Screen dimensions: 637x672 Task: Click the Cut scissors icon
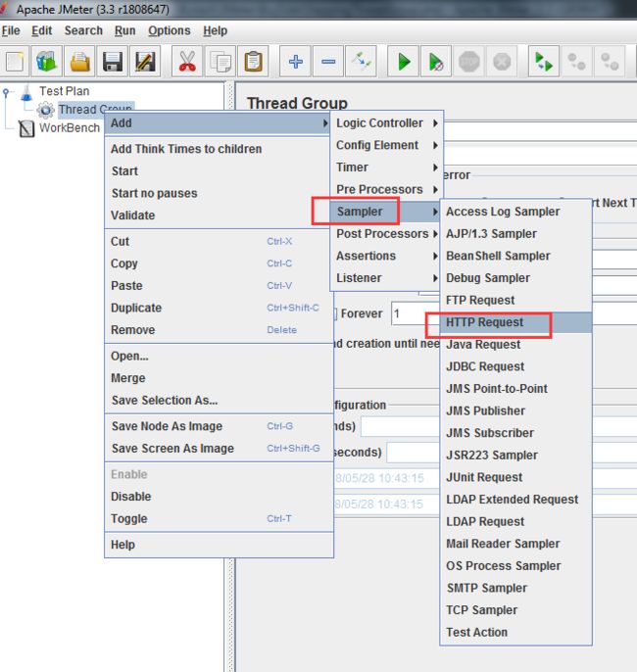click(x=187, y=62)
